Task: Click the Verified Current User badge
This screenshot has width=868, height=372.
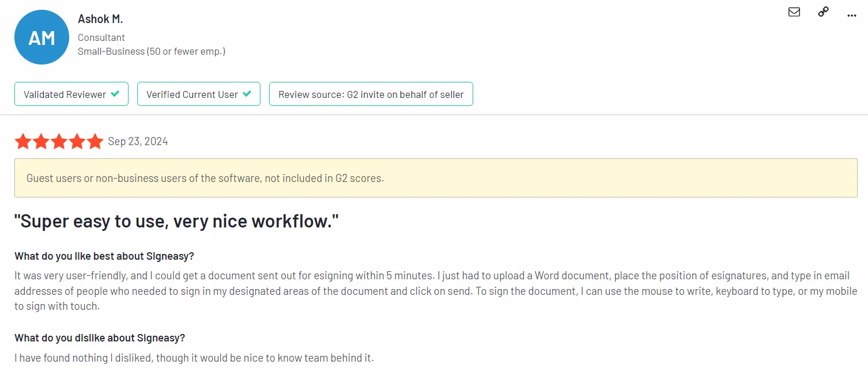Action: pos(198,94)
